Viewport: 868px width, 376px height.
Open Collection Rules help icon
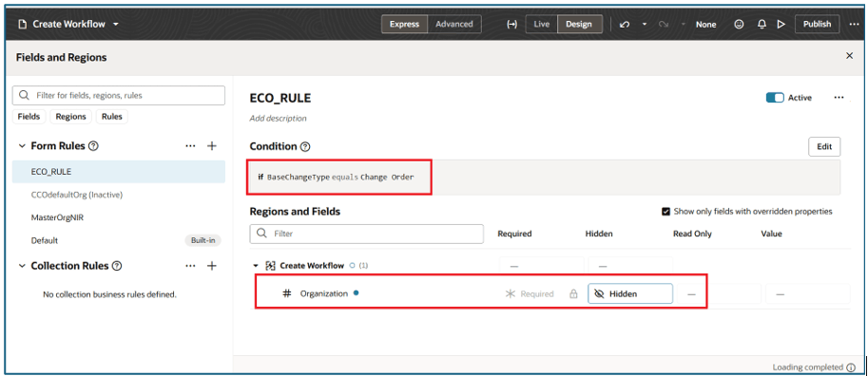(117, 266)
